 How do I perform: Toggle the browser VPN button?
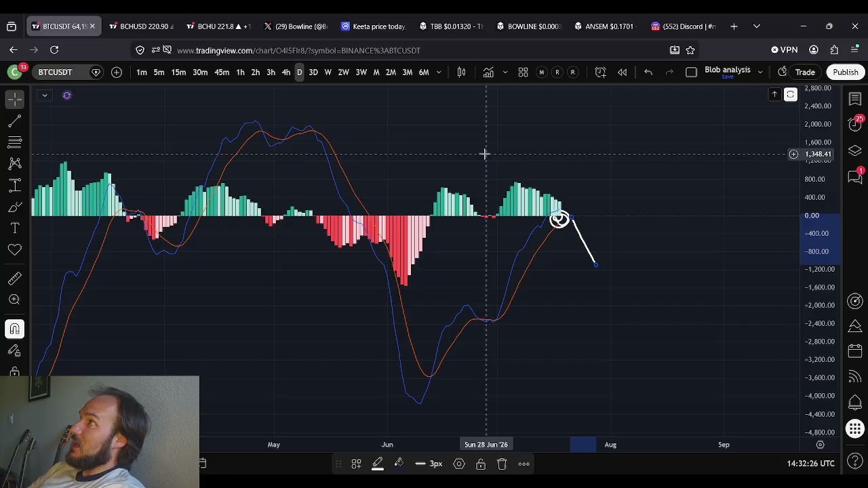(785, 50)
